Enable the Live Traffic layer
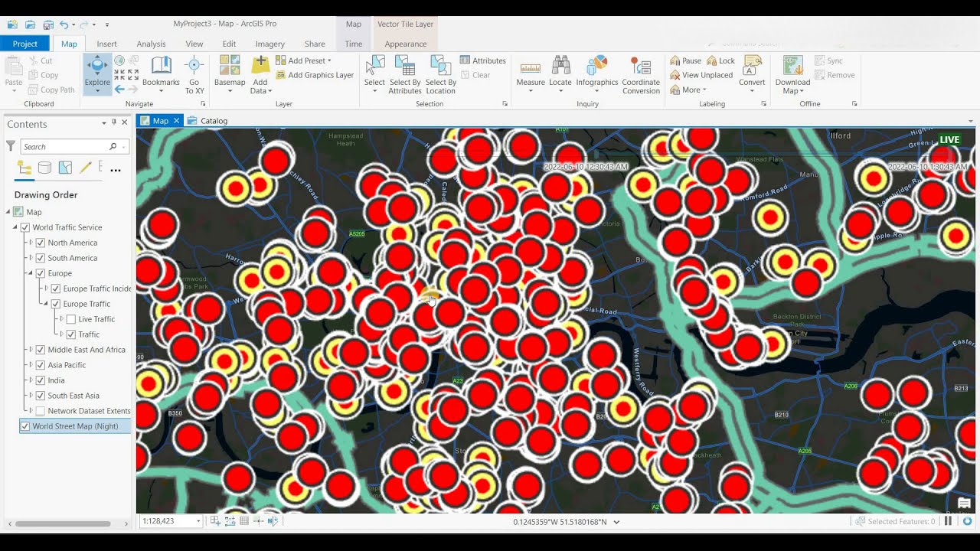This screenshot has width=980, height=551. point(71,319)
